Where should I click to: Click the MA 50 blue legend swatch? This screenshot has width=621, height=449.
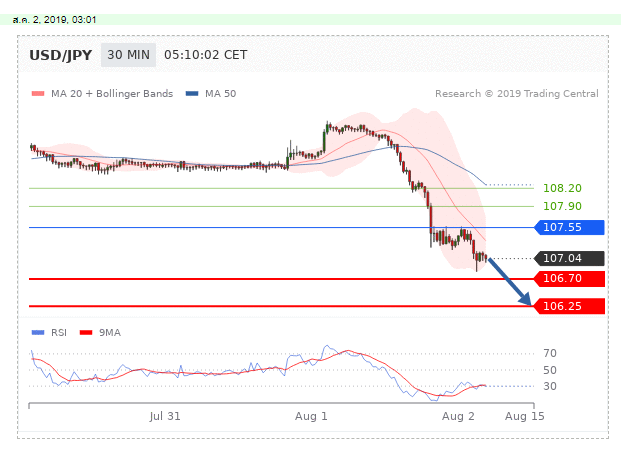pos(192,94)
